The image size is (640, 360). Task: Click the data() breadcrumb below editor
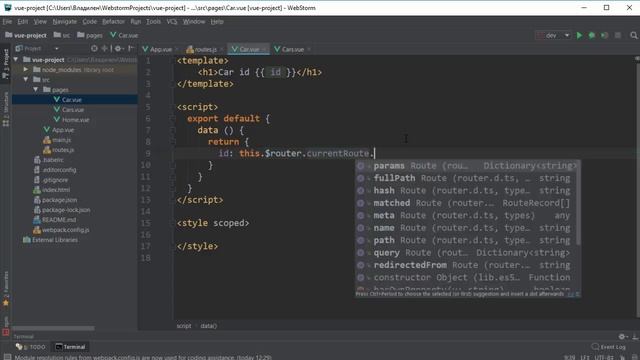pos(209,326)
